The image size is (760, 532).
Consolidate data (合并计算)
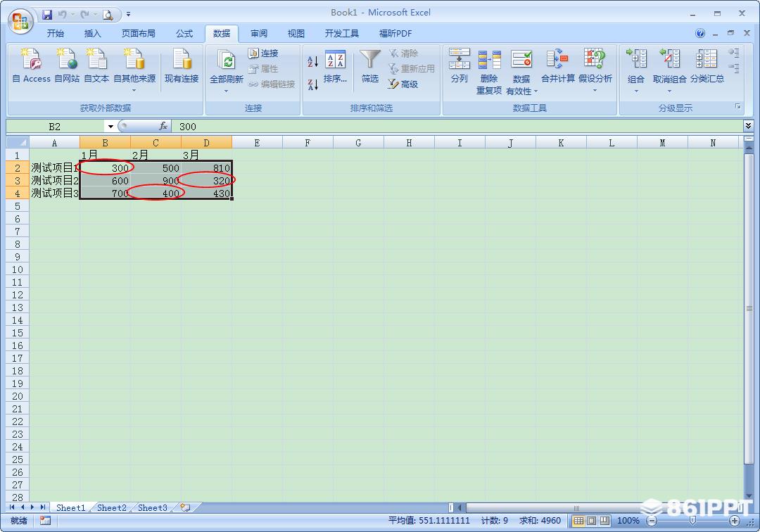point(558,66)
